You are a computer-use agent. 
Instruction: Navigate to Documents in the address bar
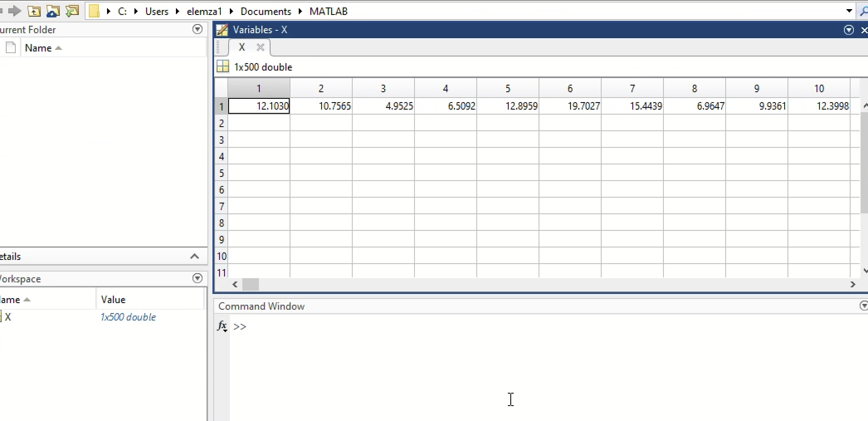(266, 11)
